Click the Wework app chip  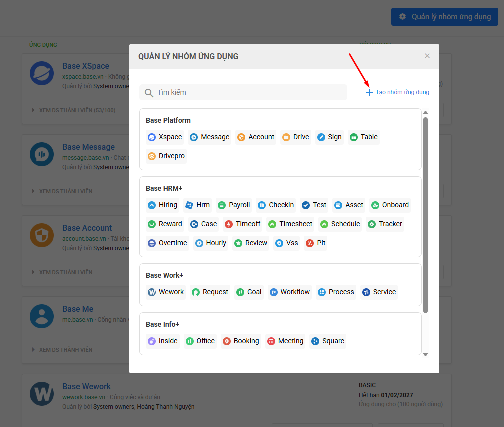tap(166, 292)
